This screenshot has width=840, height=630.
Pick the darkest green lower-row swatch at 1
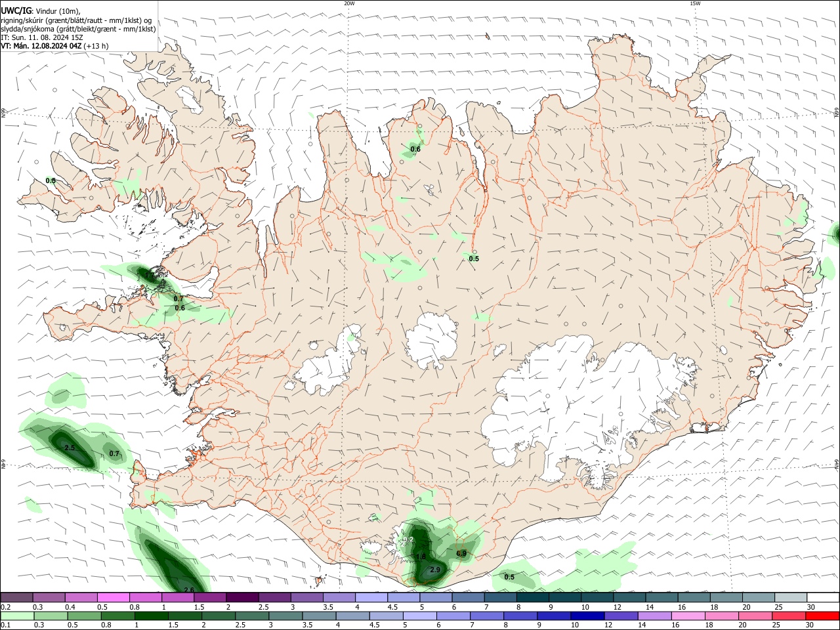click(x=150, y=616)
